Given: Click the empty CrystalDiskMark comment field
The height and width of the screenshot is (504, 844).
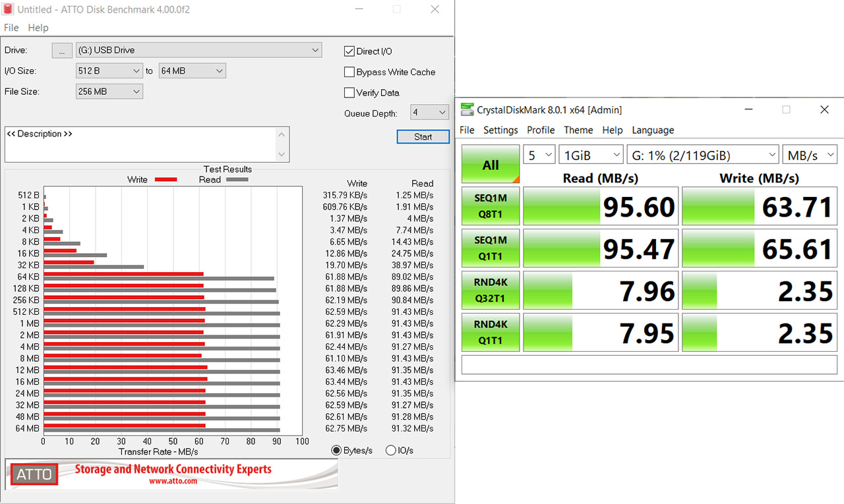Looking at the screenshot, I should 649,365.
